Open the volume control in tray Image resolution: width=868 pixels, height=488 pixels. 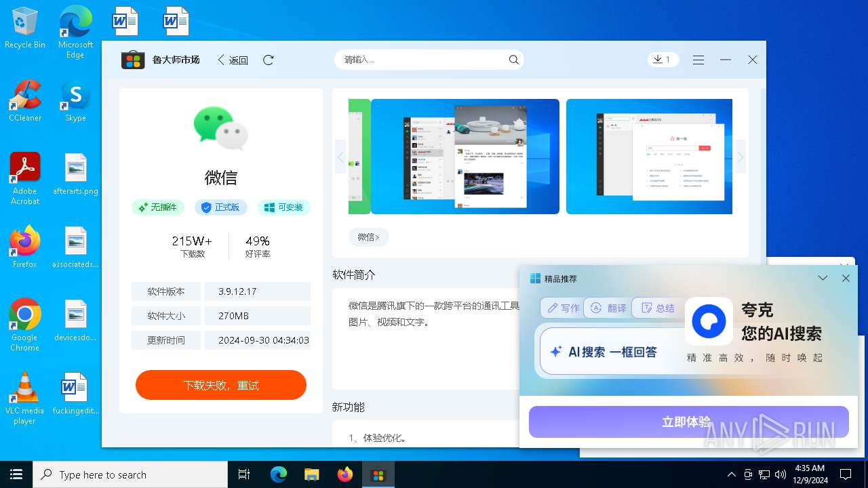point(781,474)
